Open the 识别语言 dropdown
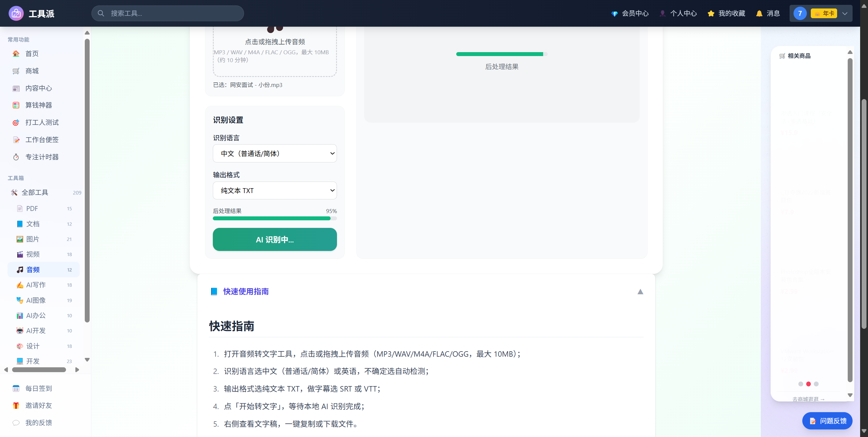 coord(275,153)
